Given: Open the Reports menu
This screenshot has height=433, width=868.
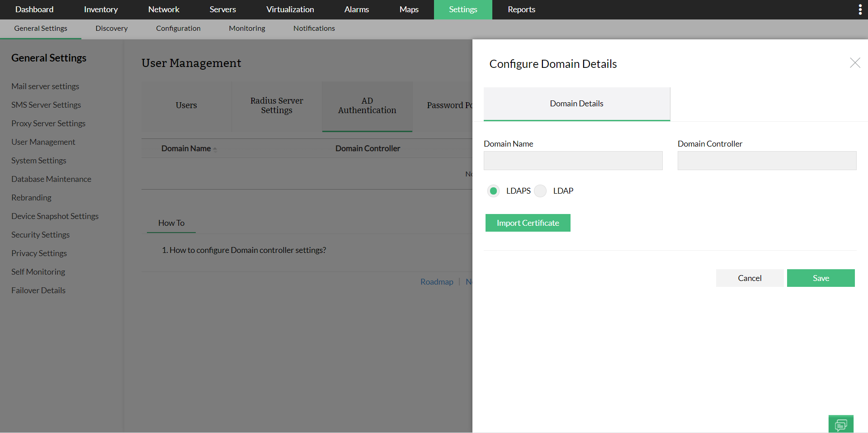Looking at the screenshot, I should (x=521, y=10).
